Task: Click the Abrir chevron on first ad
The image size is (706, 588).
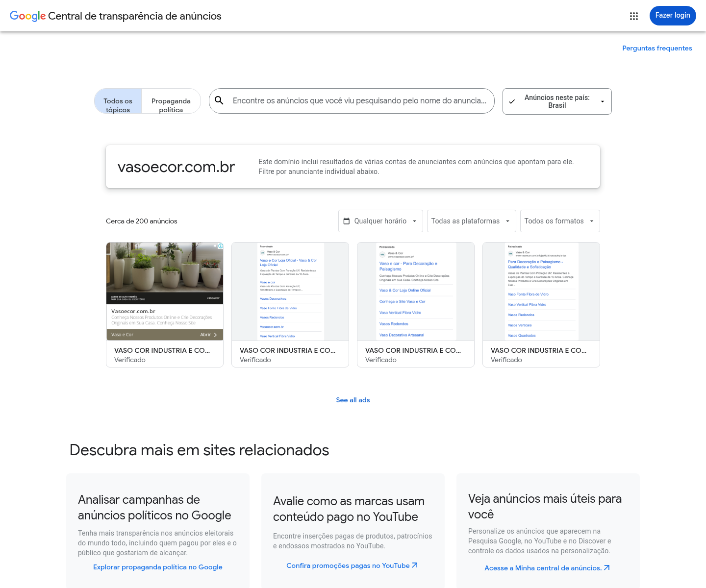Action: pos(215,335)
